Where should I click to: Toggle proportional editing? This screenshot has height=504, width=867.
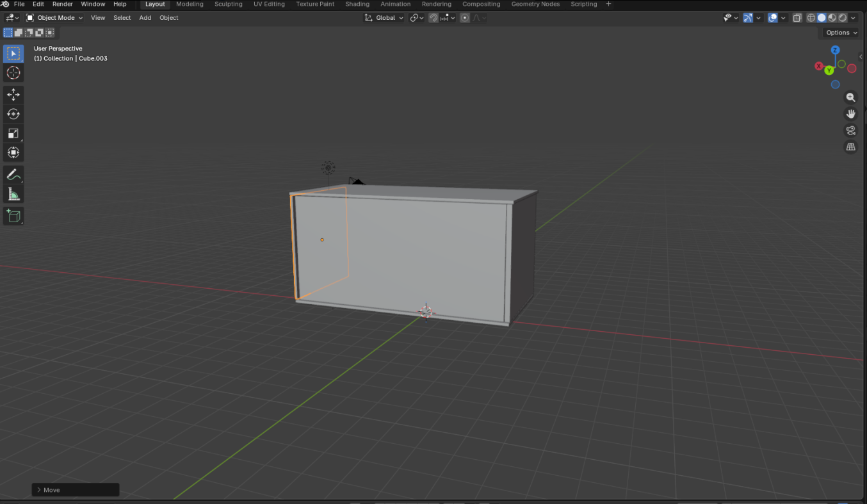464,17
